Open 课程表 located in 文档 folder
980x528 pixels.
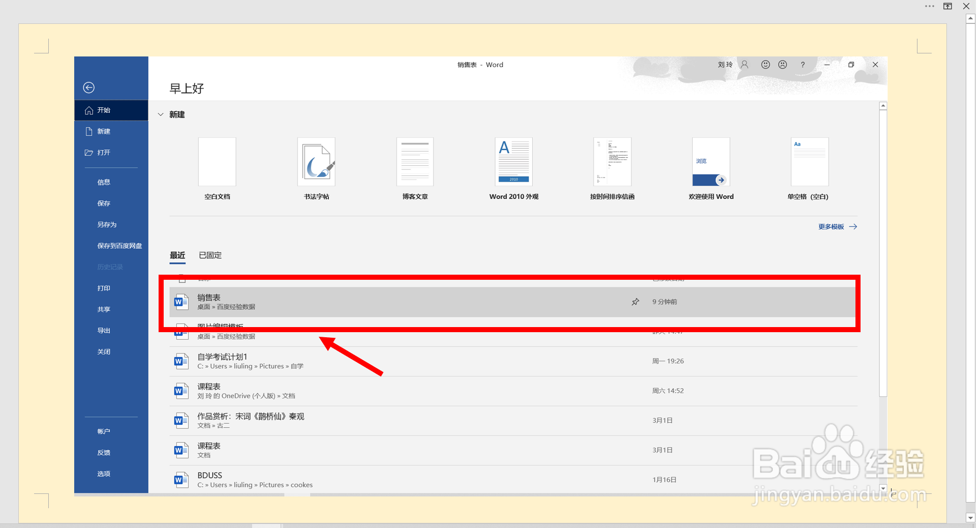click(513, 451)
